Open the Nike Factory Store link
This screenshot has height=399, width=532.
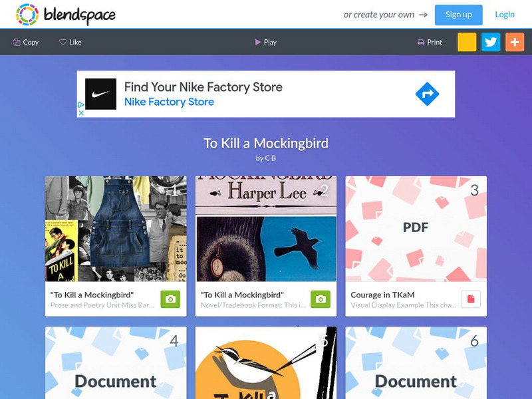coord(169,102)
